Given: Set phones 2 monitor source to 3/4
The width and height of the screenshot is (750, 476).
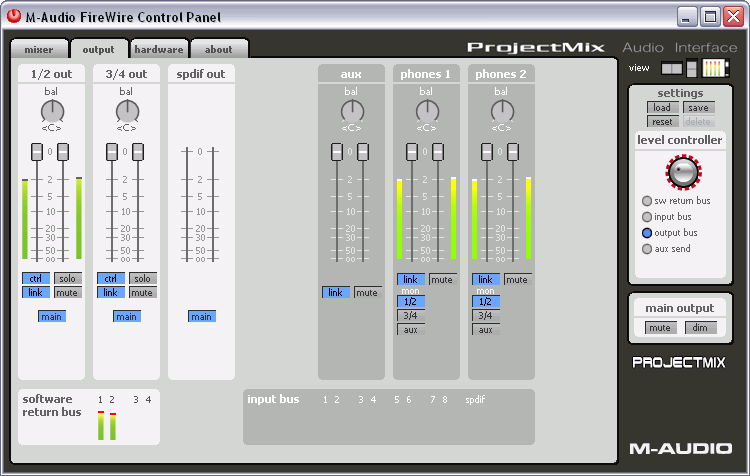Looking at the screenshot, I should (x=486, y=316).
